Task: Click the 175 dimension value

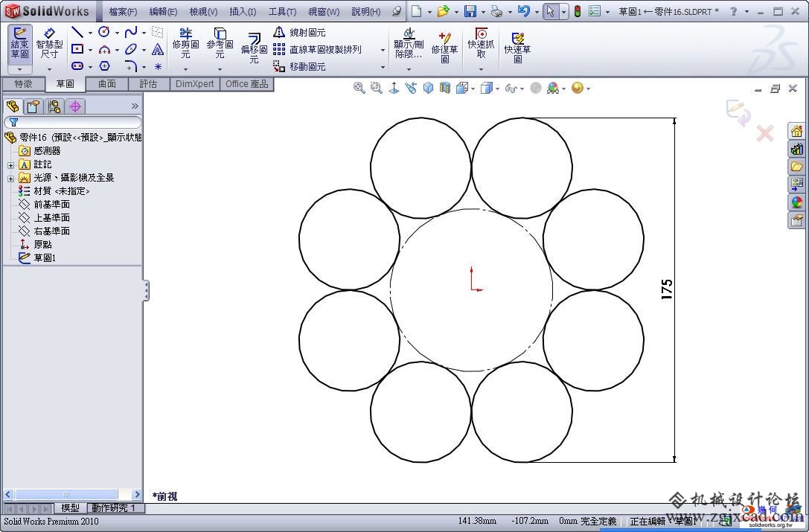Action: (667, 289)
